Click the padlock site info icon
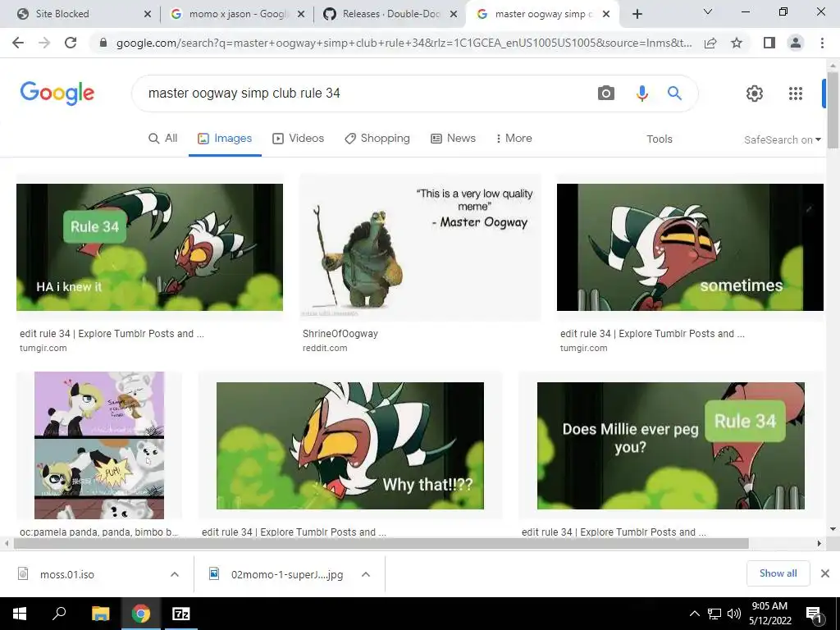The image size is (840, 630). pos(103,43)
